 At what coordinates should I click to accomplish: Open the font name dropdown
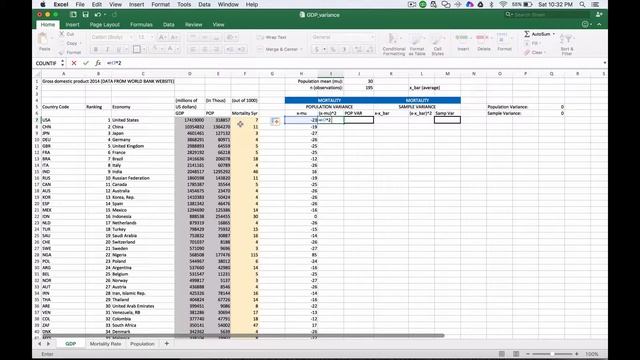[x=131, y=37]
